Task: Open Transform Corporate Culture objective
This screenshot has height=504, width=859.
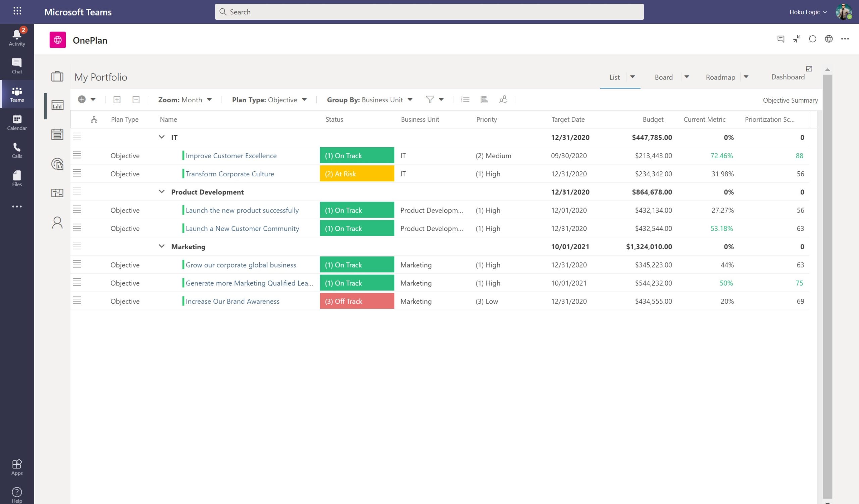Action: (x=230, y=174)
